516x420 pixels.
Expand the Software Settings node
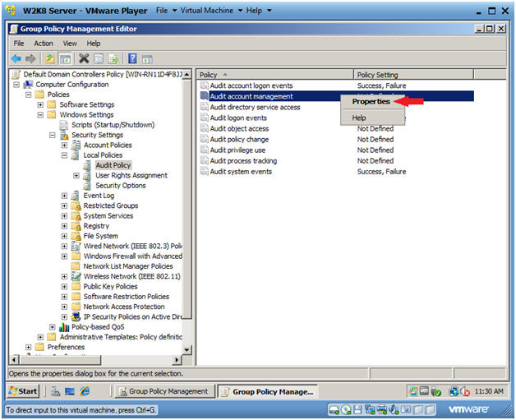(40, 104)
